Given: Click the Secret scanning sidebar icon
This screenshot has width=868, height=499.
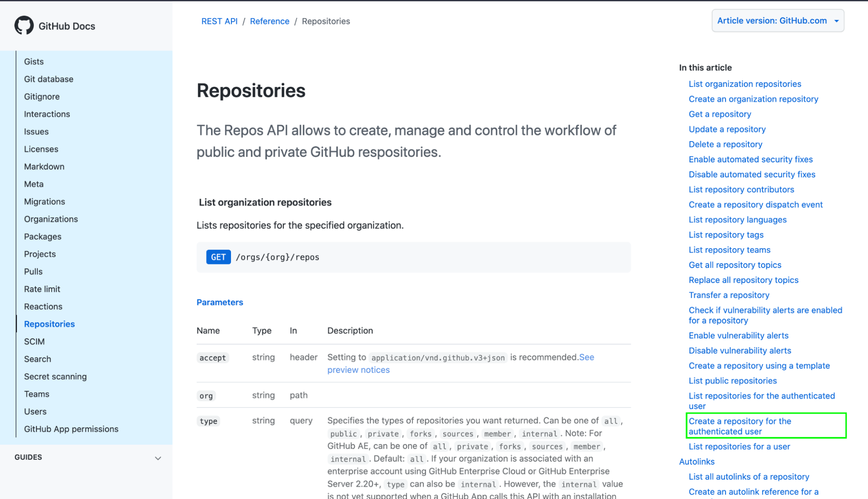Looking at the screenshot, I should pos(56,376).
